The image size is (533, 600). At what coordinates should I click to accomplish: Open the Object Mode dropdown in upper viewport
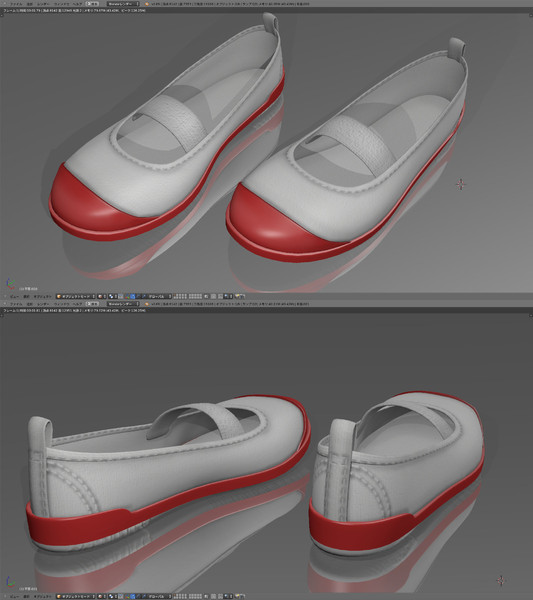click(x=75, y=296)
